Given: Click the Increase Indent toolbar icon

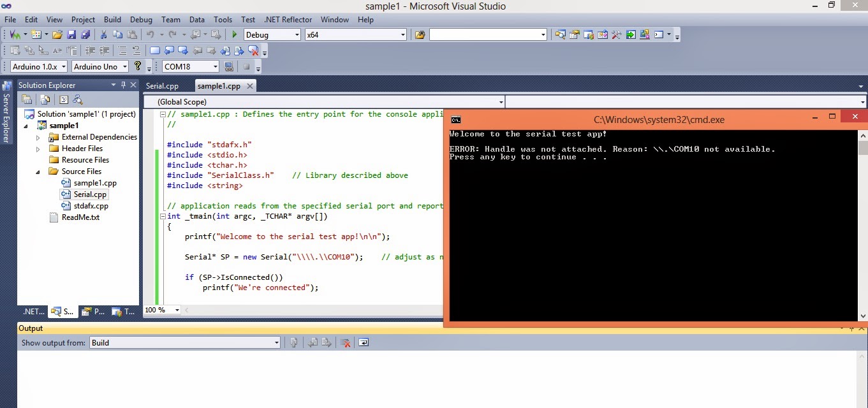Looking at the screenshot, I should click(x=104, y=50).
